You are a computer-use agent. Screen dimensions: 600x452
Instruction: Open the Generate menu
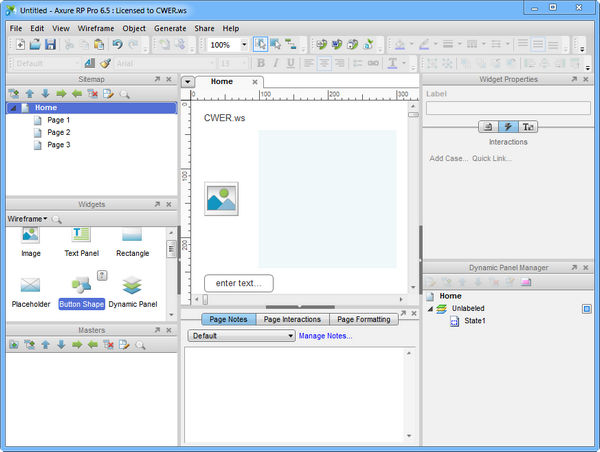pyautogui.click(x=169, y=29)
